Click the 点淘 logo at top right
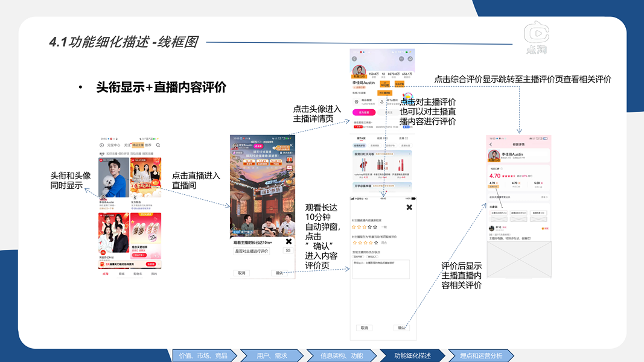The image size is (644, 362). [537, 38]
